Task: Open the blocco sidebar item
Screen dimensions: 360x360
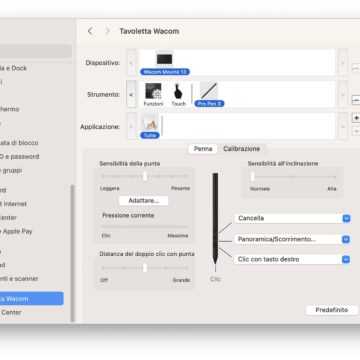Action: 19,143
